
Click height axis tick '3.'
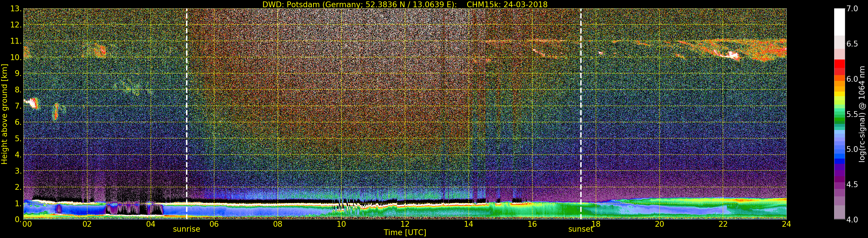(18, 171)
